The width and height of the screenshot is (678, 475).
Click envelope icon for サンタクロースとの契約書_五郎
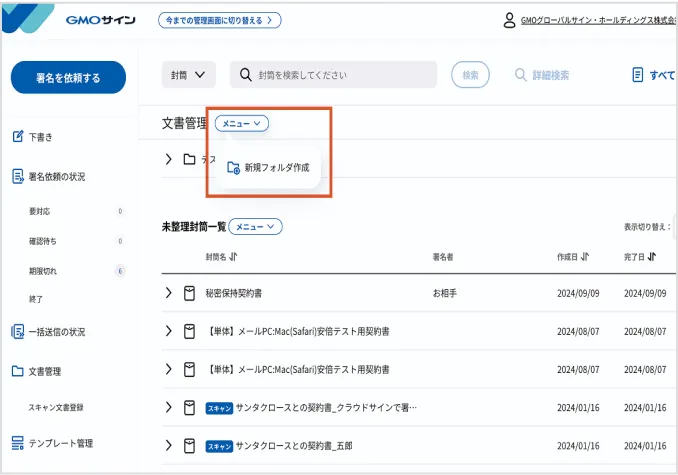pyautogui.click(x=189, y=446)
